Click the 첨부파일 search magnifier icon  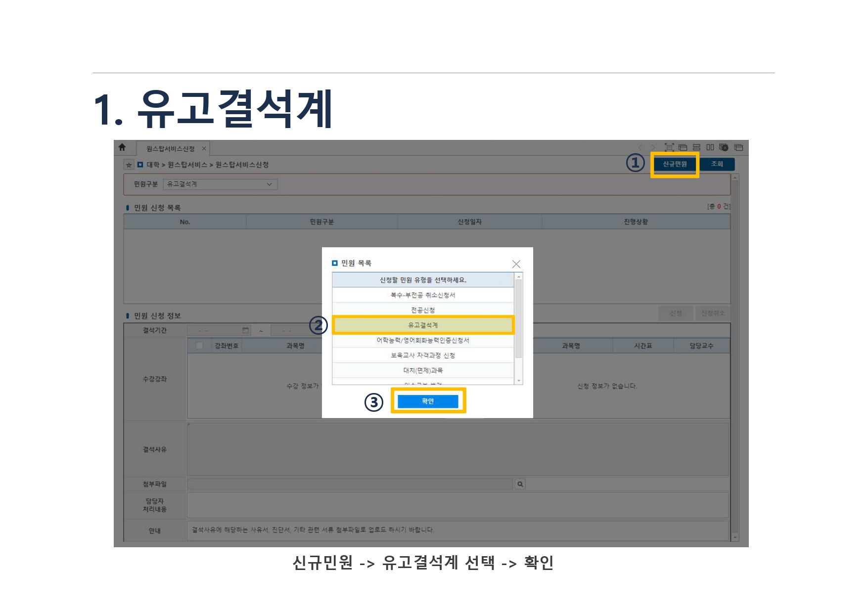pyautogui.click(x=520, y=484)
